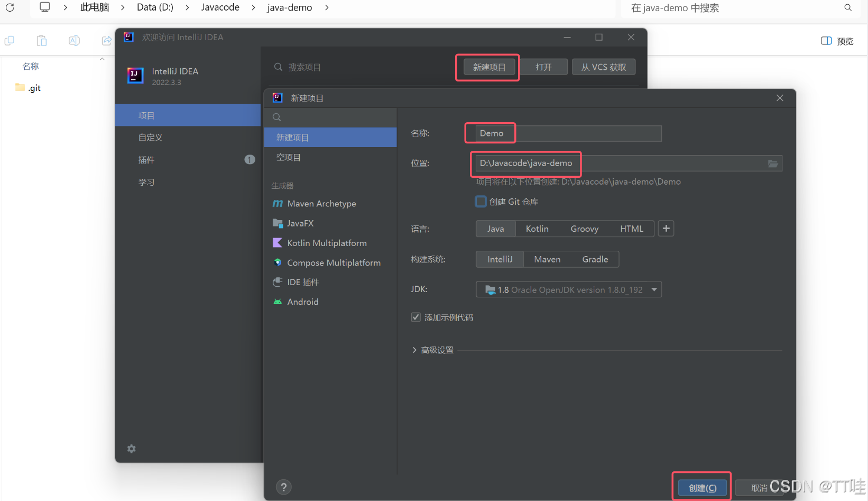Click the 从 VCS 获取 button

pos(604,67)
